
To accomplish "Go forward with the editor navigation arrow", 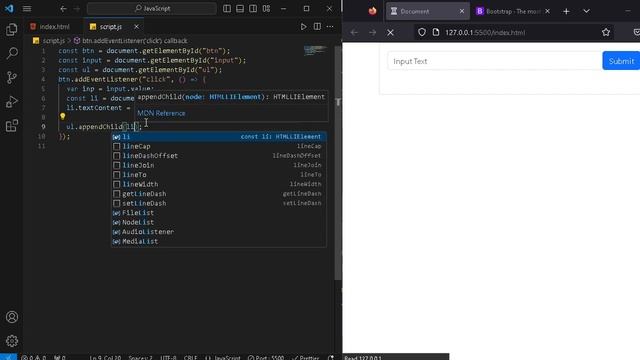I will (77, 9).
